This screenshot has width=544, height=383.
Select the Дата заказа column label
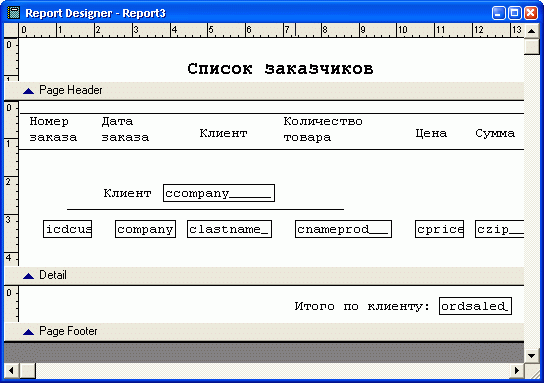125,129
